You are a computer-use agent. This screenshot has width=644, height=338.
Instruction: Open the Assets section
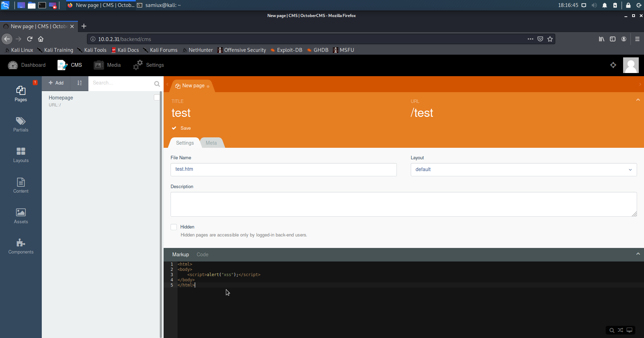(x=21, y=216)
